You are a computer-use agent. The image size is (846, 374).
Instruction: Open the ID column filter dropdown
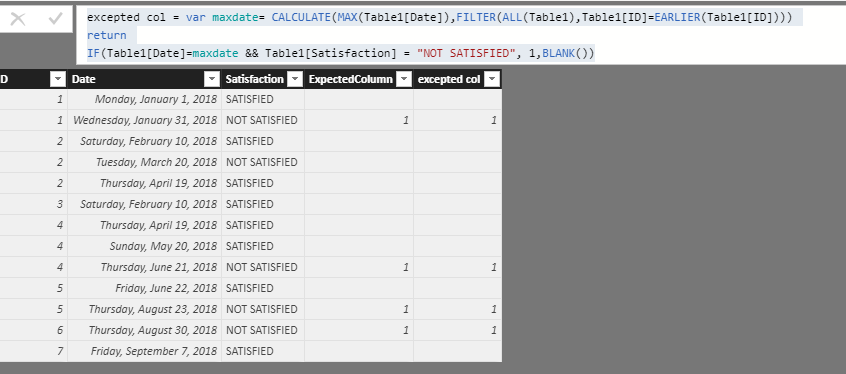(57, 79)
